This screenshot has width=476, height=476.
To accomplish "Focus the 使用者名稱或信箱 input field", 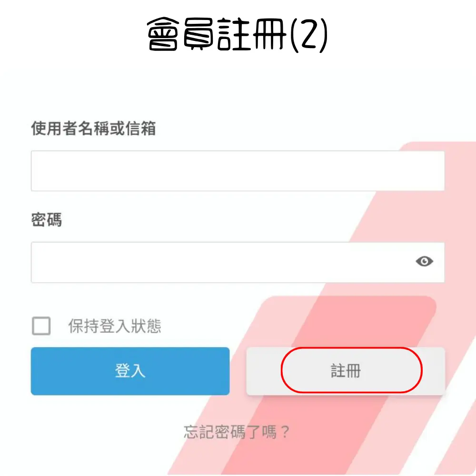I will pos(238,171).
